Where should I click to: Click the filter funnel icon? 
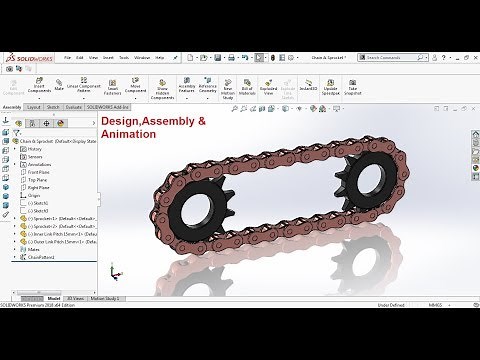click(16, 133)
